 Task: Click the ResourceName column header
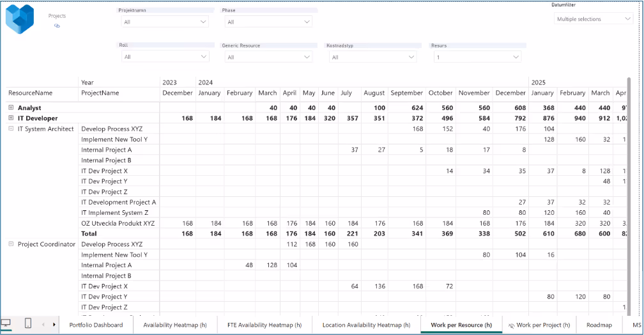31,93
